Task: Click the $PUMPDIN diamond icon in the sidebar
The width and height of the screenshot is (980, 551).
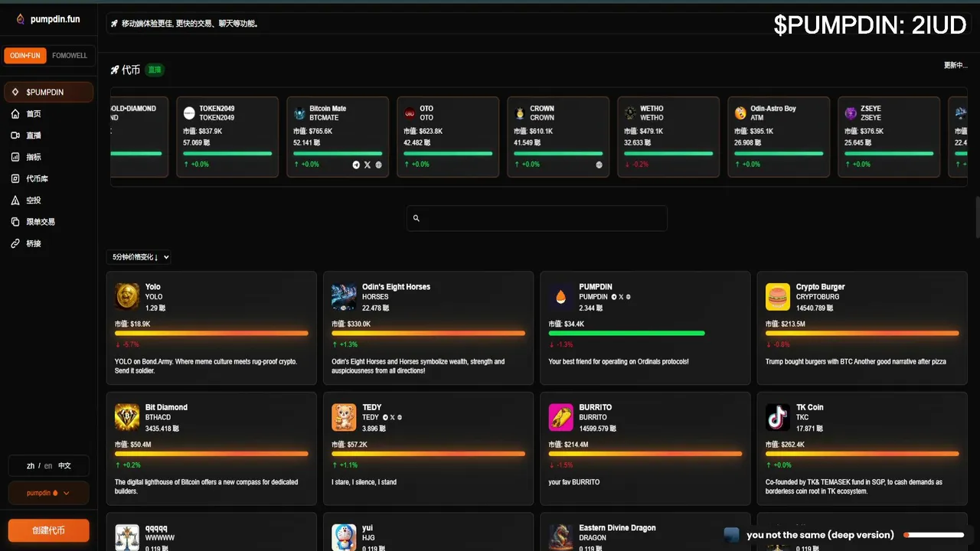Action: point(15,92)
